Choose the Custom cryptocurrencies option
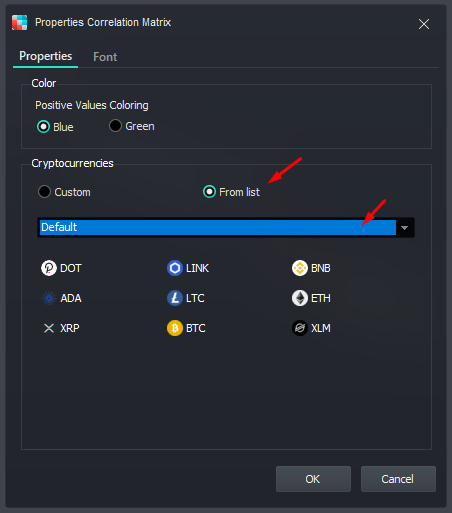 pyautogui.click(x=44, y=192)
